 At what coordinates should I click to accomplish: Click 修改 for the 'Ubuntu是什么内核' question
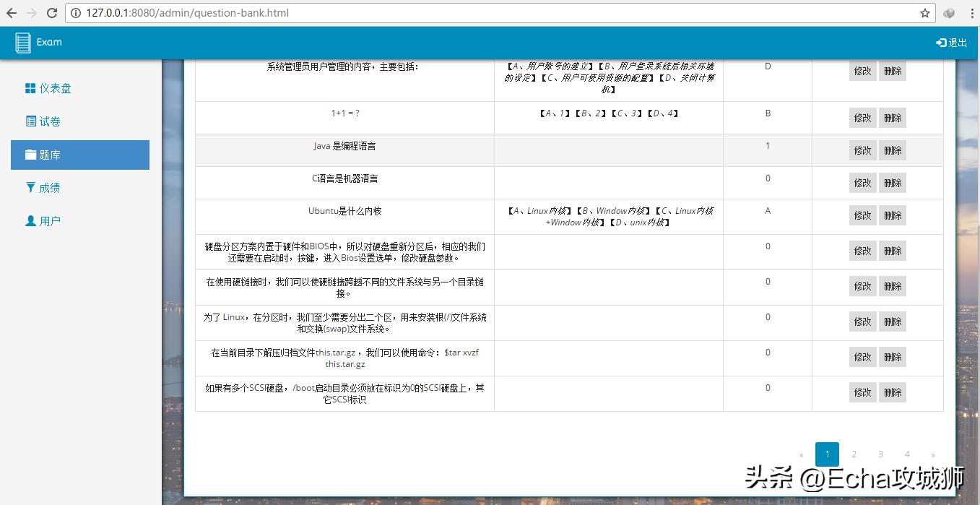click(862, 215)
